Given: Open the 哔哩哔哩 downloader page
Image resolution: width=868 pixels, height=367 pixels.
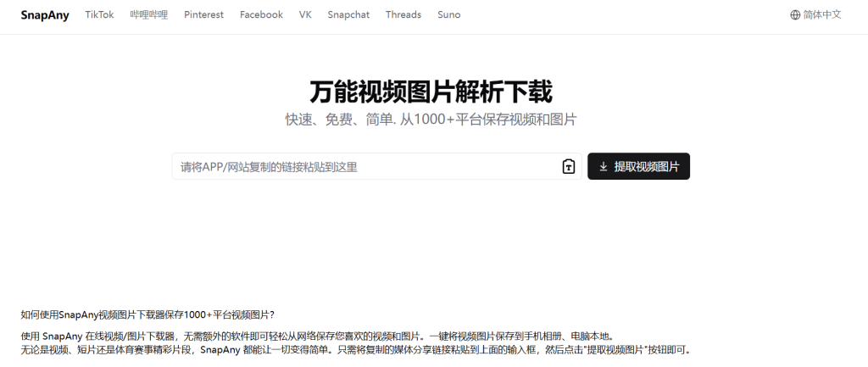Looking at the screenshot, I should coord(149,15).
